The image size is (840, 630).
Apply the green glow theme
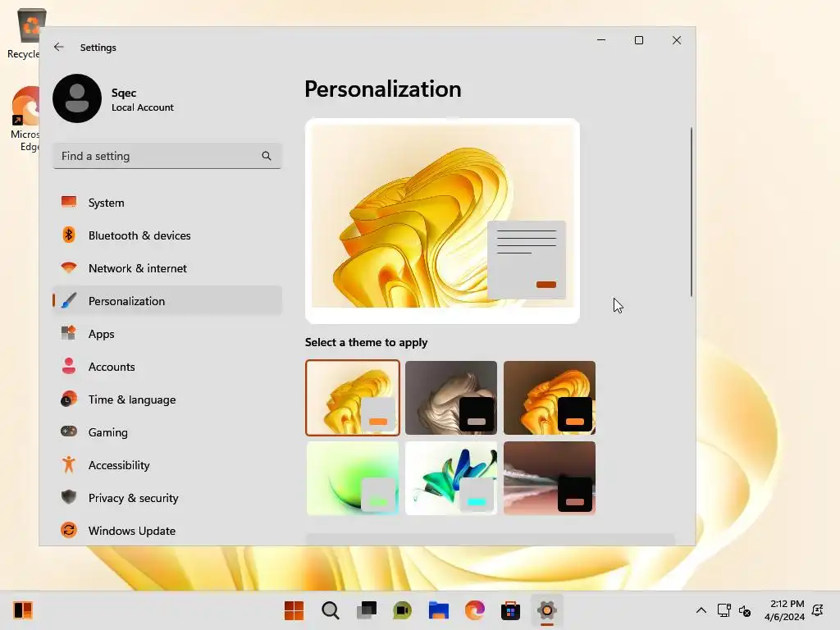coord(353,478)
